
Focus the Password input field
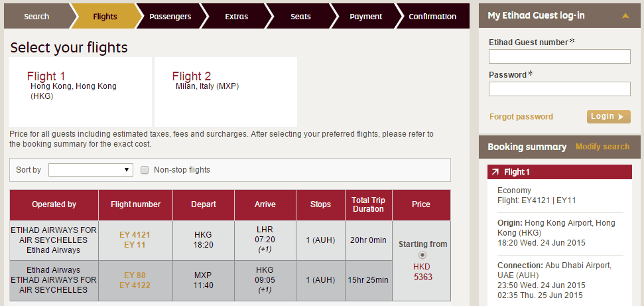pos(559,89)
